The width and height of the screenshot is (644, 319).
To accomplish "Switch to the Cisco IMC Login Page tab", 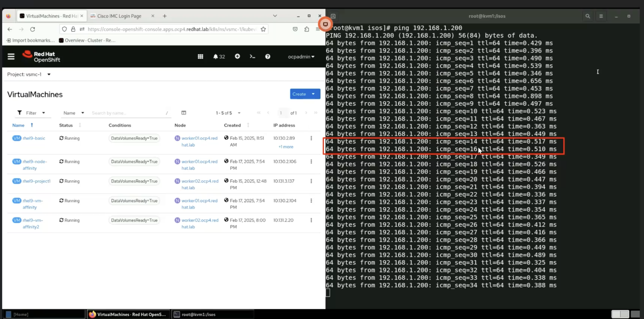I will pyautogui.click(x=119, y=16).
